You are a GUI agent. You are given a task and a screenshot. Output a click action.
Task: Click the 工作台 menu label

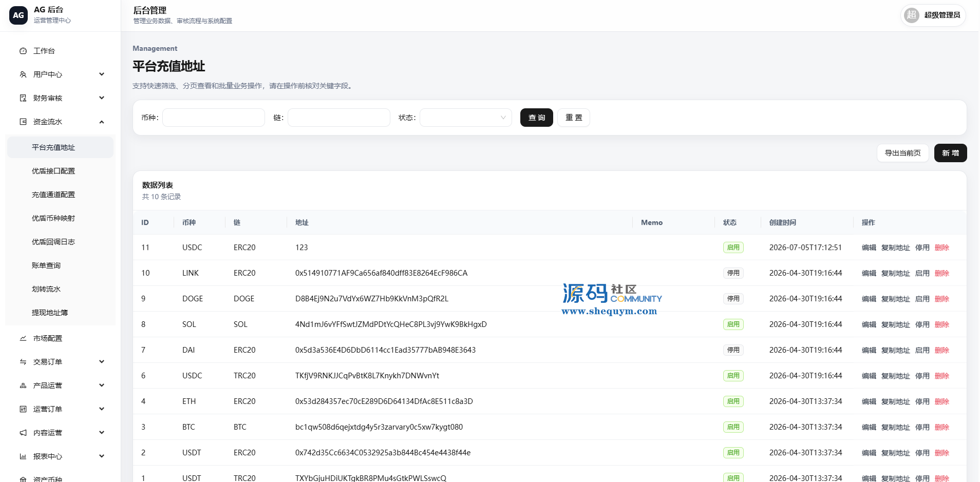click(x=44, y=51)
